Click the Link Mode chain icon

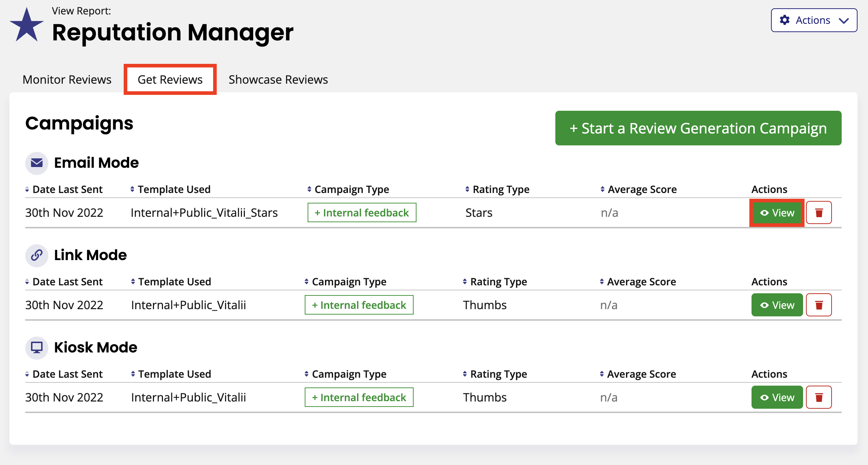(x=37, y=255)
